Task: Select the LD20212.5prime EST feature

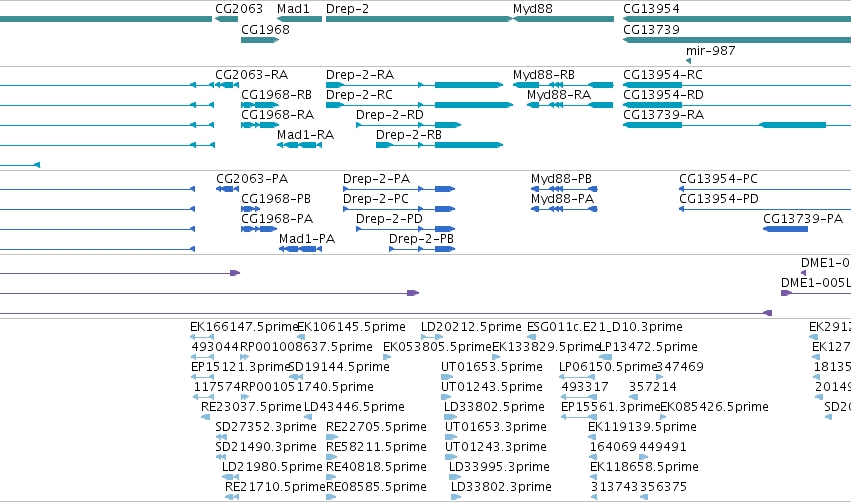Action: tap(432, 337)
